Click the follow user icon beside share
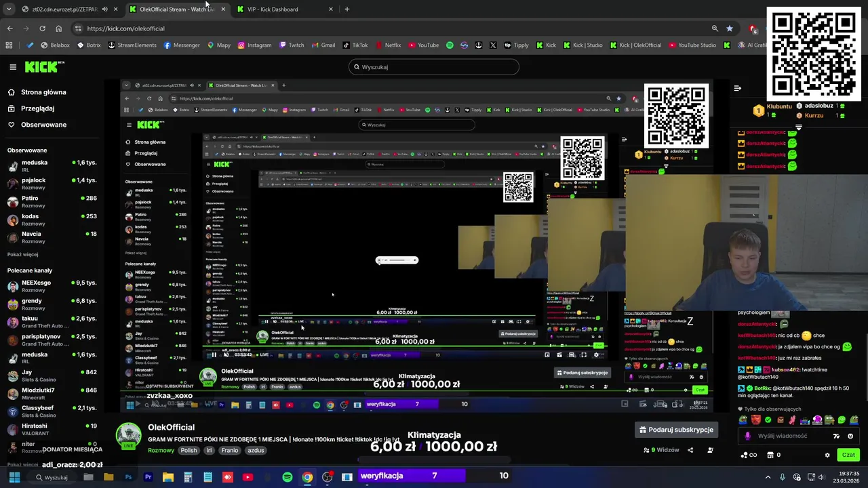 (710, 450)
